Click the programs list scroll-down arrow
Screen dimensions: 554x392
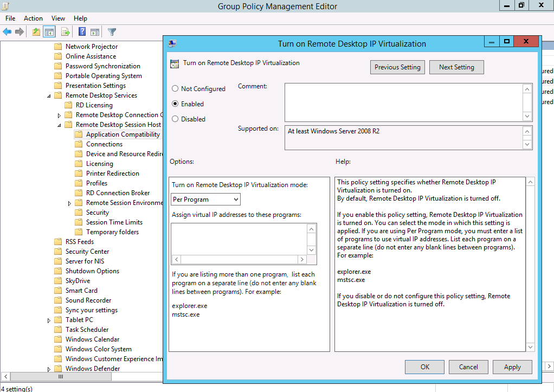(x=311, y=250)
